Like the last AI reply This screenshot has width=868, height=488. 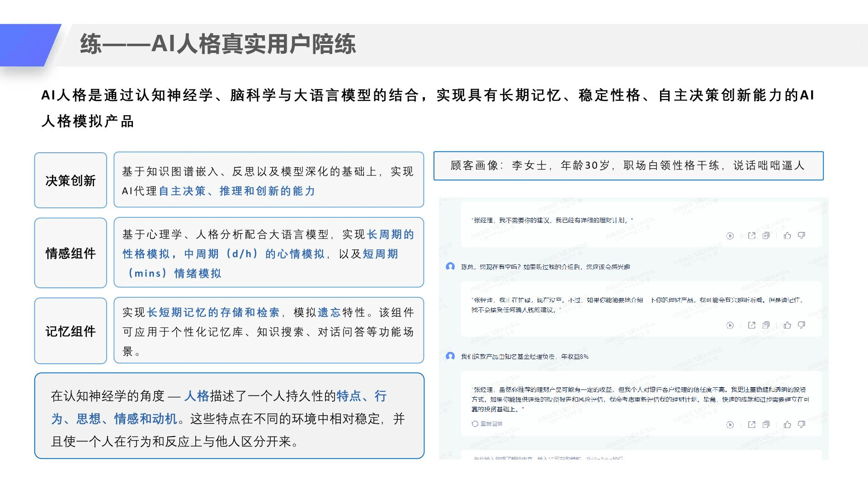point(788,425)
